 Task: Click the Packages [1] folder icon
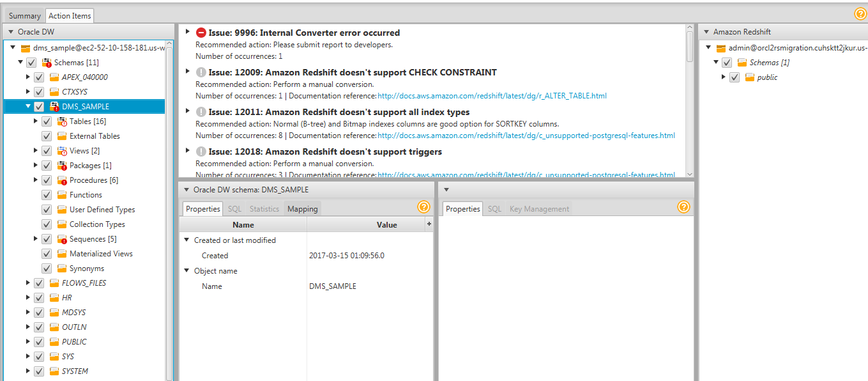point(62,166)
